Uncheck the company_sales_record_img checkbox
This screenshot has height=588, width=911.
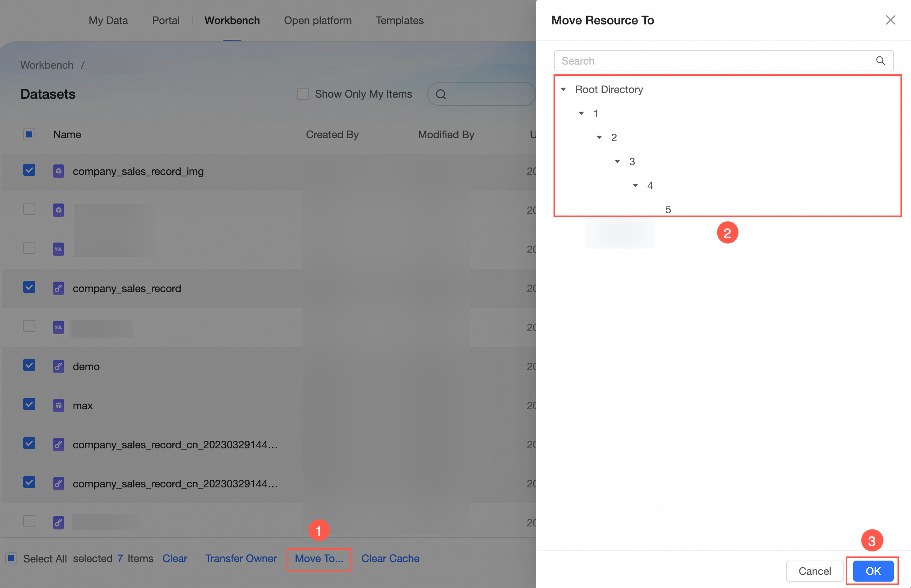click(29, 170)
